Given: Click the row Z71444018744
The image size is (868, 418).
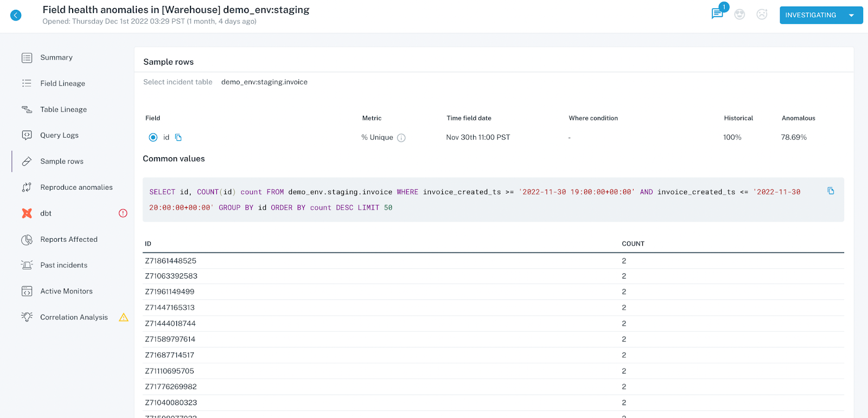Looking at the screenshot, I should pyautogui.click(x=493, y=323).
